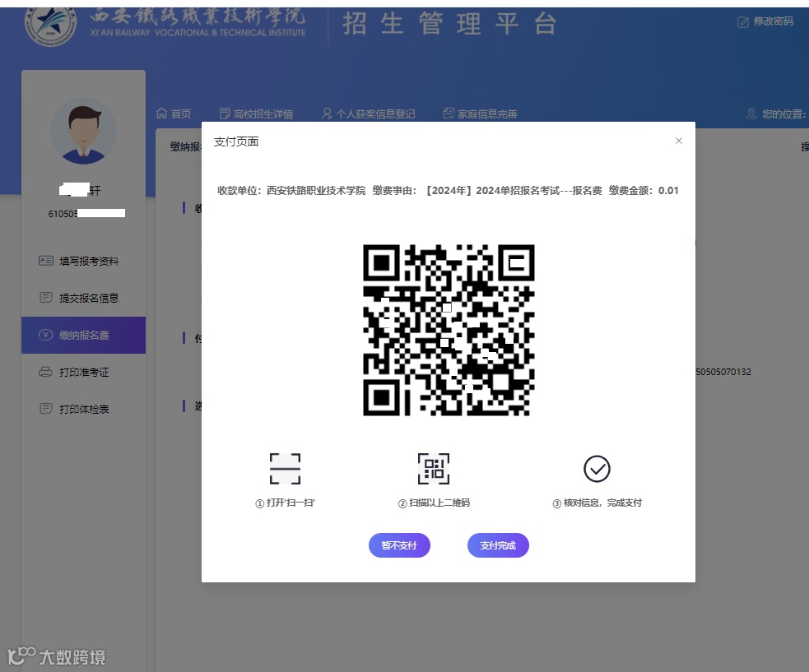Click the 支付完成 button
The image size is (809, 672).
click(498, 545)
